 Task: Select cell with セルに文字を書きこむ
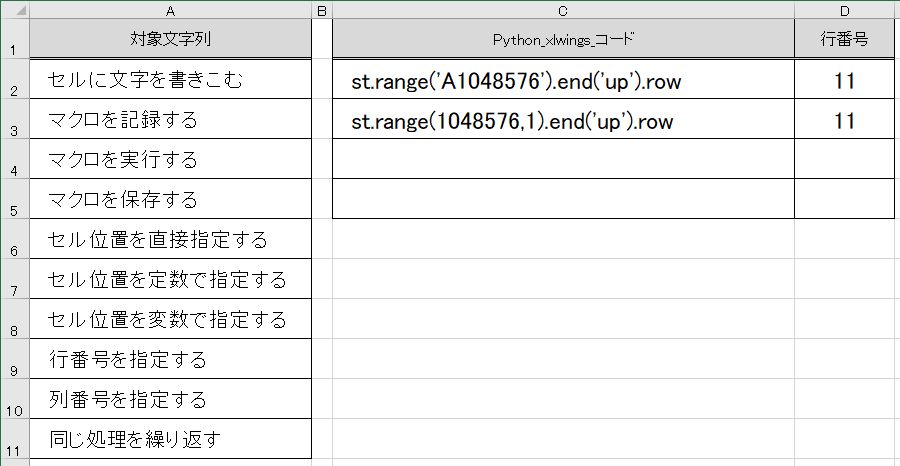click(x=170, y=79)
